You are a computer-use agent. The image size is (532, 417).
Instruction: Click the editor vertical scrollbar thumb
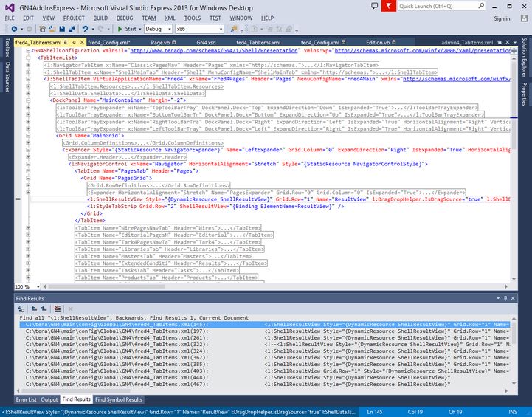coord(514,104)
